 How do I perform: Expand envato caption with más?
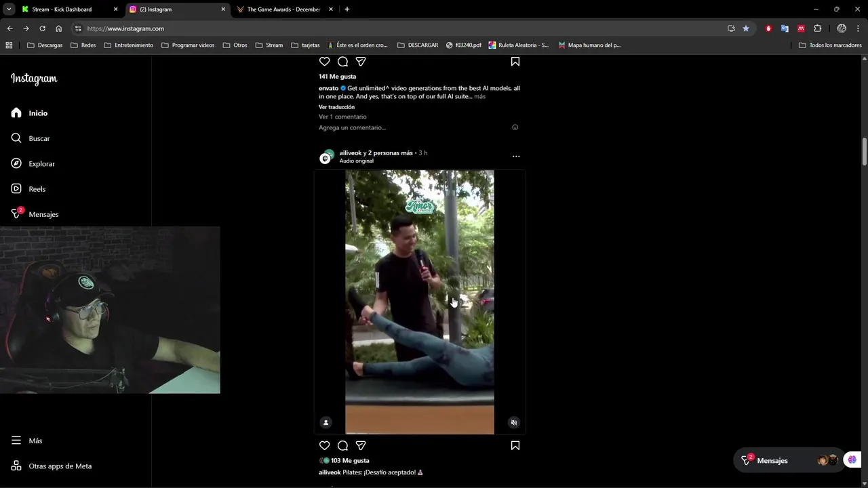(479, 96)
